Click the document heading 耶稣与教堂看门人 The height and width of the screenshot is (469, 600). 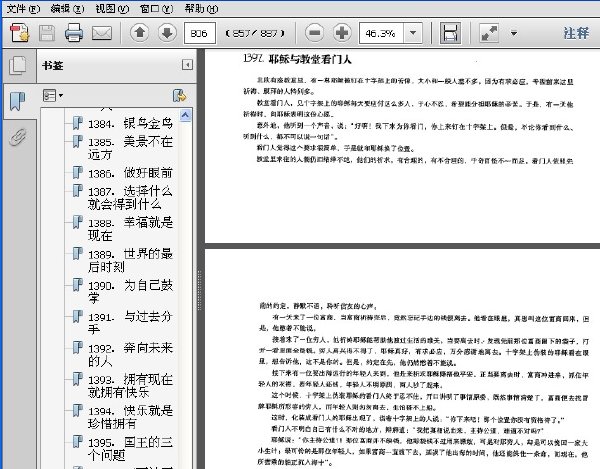[310, 59]
